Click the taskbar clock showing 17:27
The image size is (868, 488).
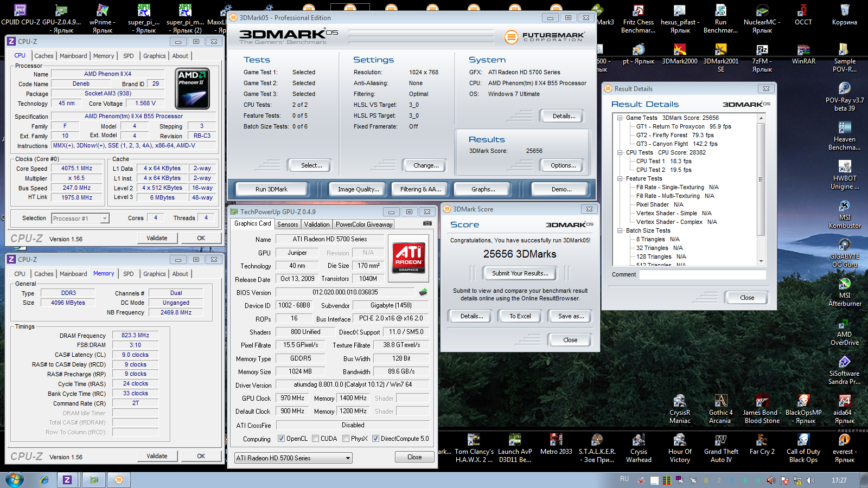pos(839,480)
